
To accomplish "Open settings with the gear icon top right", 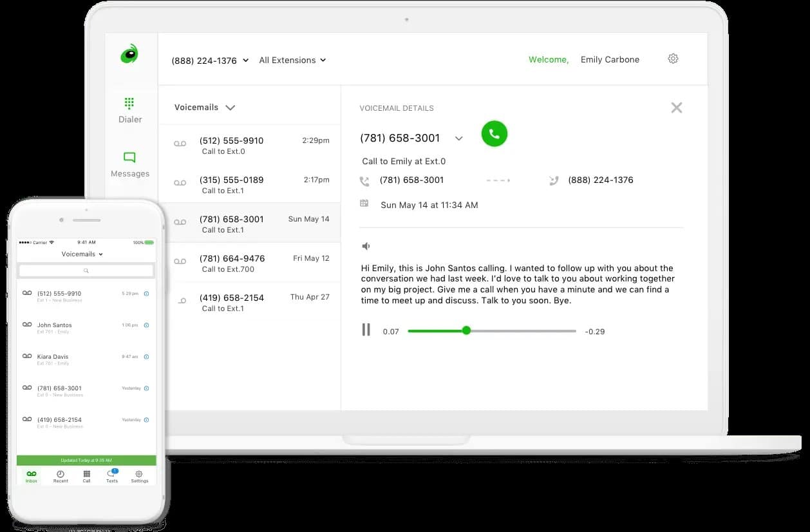I will coord(673,58).
